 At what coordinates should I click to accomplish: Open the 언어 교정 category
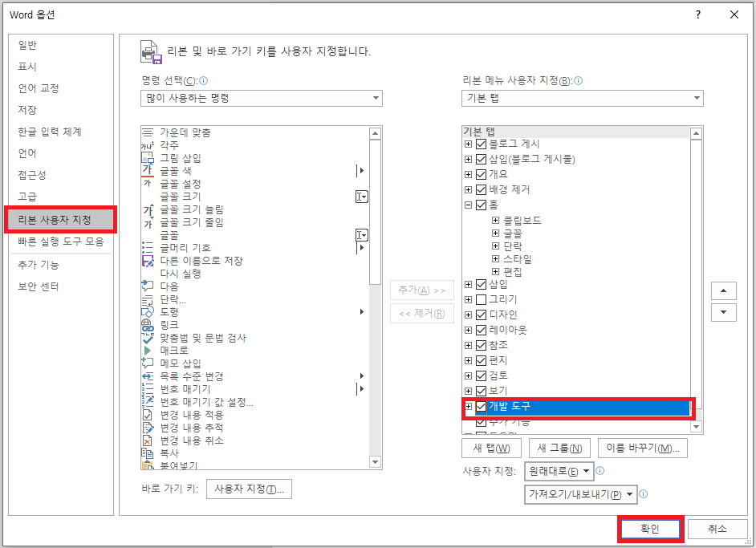(61, 88)
